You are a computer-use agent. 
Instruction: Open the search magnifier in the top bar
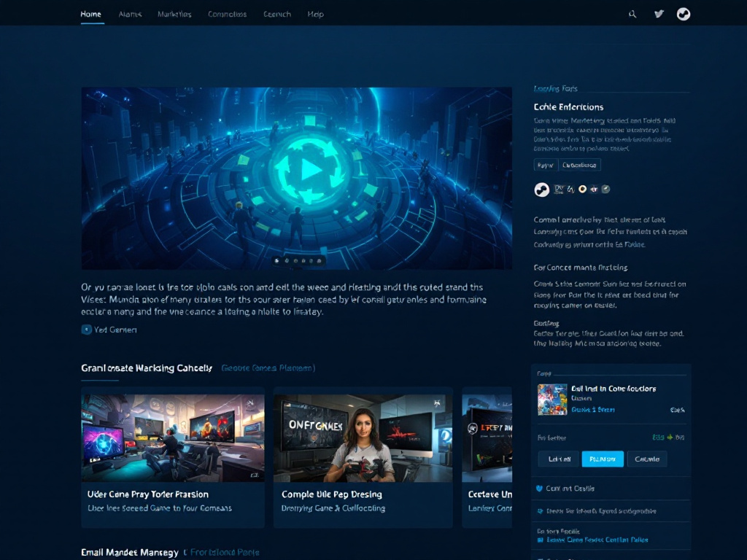point(632,15)
